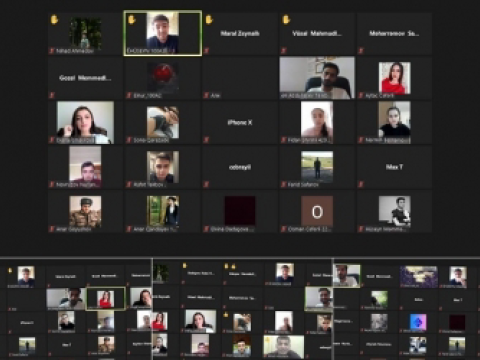Screen dimensions: 480x360
Task: Click the muted mic icon beside Novruzov's name
Action: (52, 184)
